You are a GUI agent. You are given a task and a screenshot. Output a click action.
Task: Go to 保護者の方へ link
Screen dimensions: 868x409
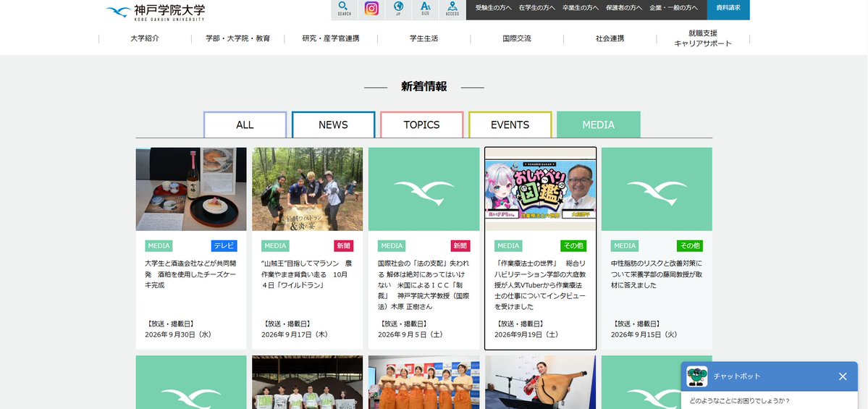click(x=624, y=8)
